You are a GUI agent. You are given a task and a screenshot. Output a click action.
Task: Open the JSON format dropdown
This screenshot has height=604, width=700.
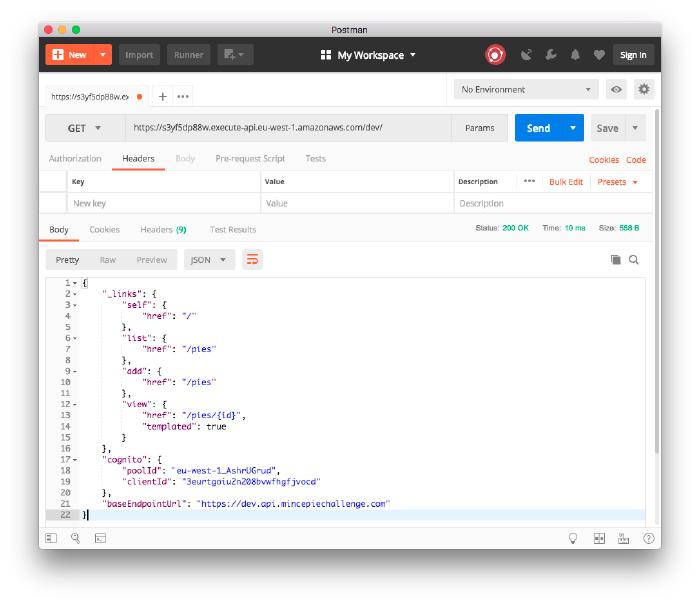(209, 259)
